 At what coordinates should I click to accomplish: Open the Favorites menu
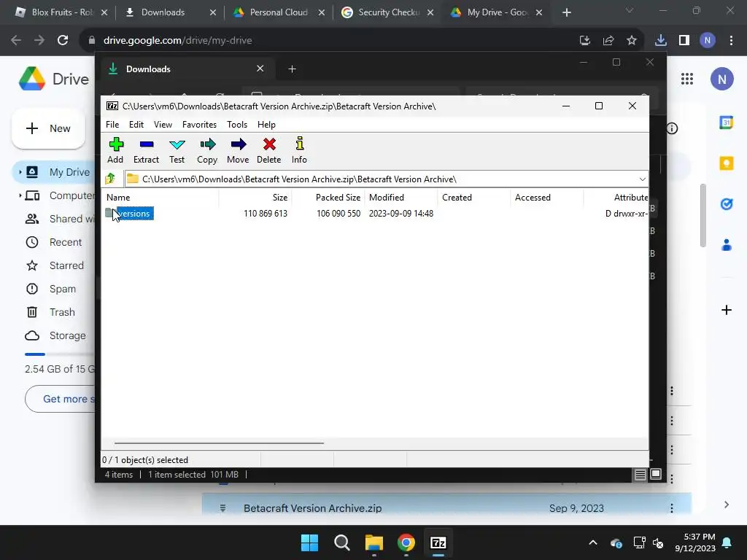click(199, 124)
